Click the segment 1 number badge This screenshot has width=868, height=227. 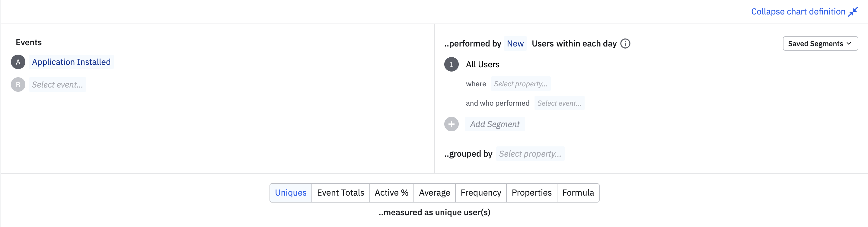pos(451,64)
